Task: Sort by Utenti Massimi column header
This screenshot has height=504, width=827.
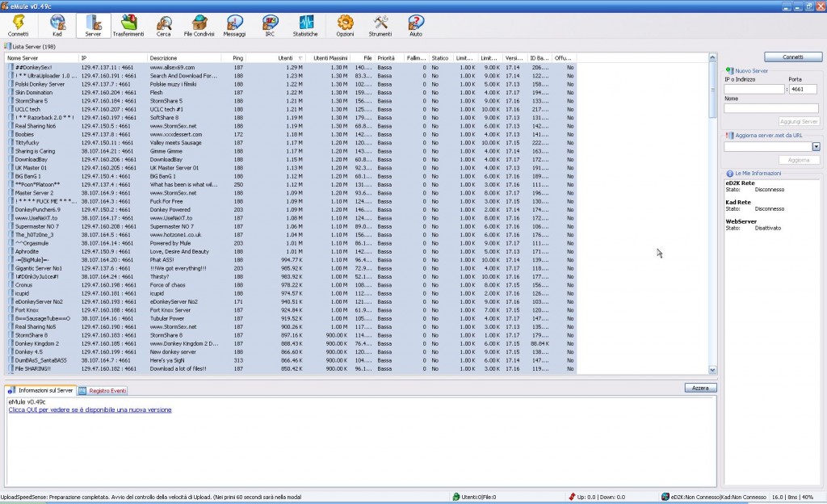Action: [x=328, y=58]
